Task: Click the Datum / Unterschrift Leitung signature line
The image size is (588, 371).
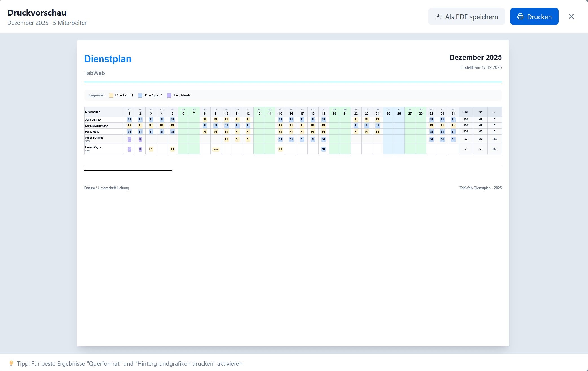Action: tap(107, 188)
